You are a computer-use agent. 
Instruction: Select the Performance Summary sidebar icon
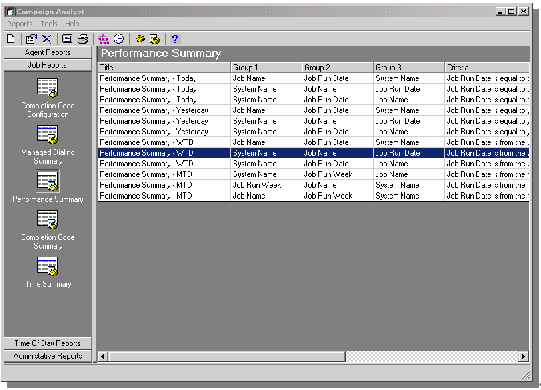pyautogui.click(x=48, y=181)
